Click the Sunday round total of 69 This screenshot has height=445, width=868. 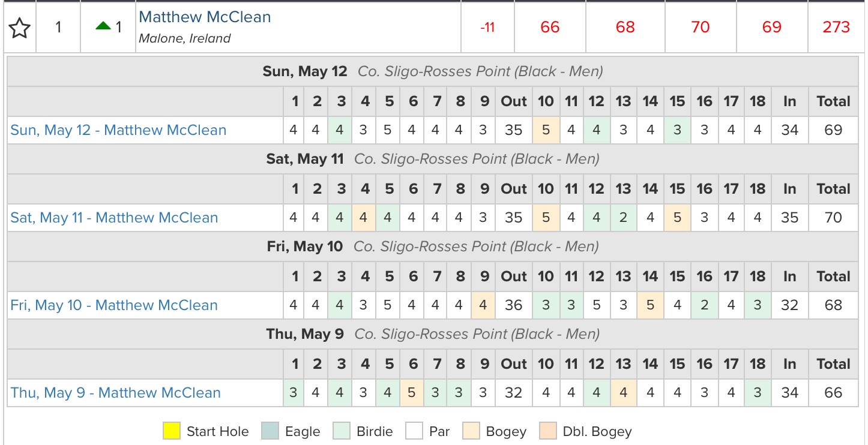coord(833,130)
